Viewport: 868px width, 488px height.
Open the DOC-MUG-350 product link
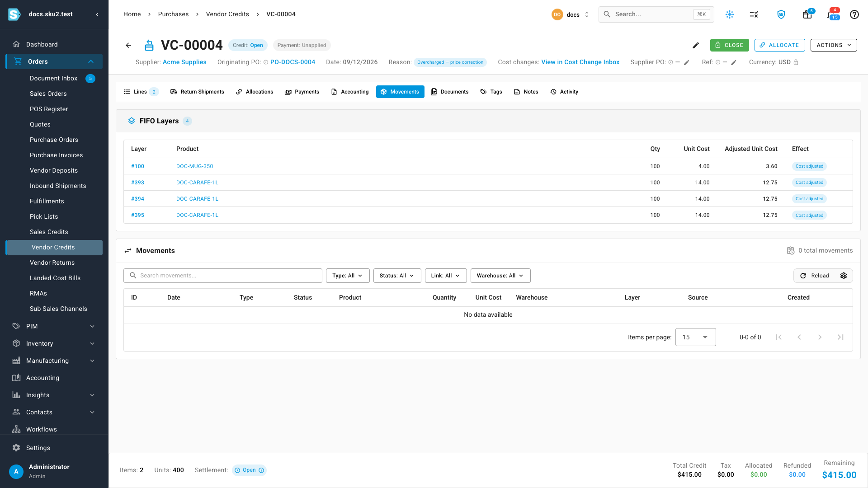click(194, 166)
